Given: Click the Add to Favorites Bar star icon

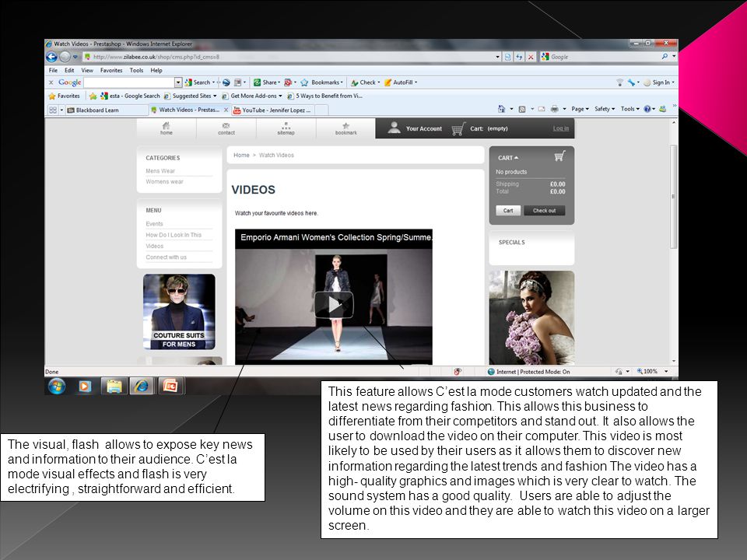Looking at the screenshot, I should [93, 96].
